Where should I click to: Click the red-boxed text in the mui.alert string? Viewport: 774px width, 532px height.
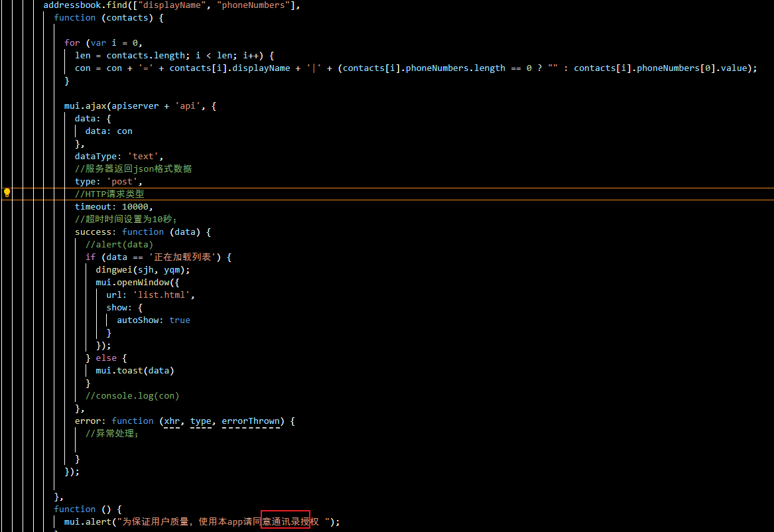286,521
